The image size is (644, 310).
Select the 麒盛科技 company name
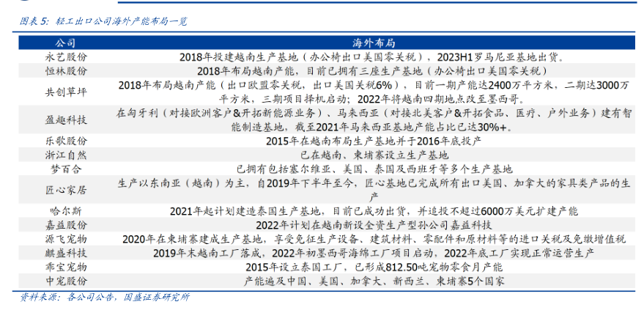pos(66,253)
